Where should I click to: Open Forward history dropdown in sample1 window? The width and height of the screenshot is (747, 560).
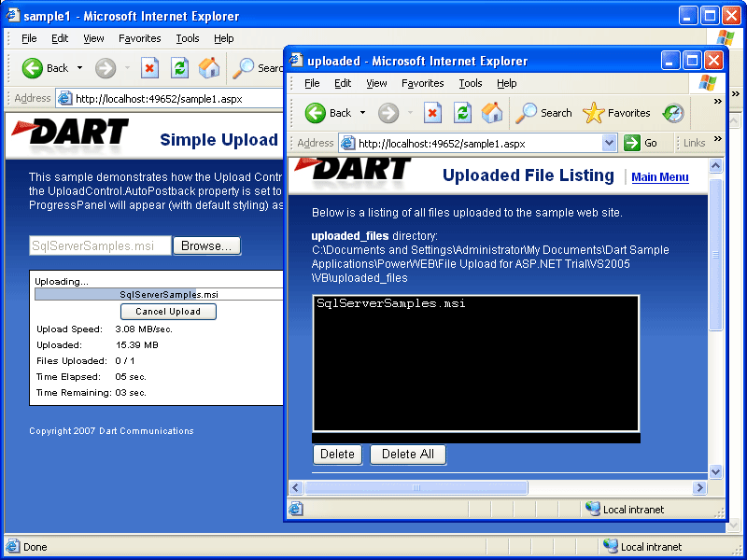click(127, 68)
